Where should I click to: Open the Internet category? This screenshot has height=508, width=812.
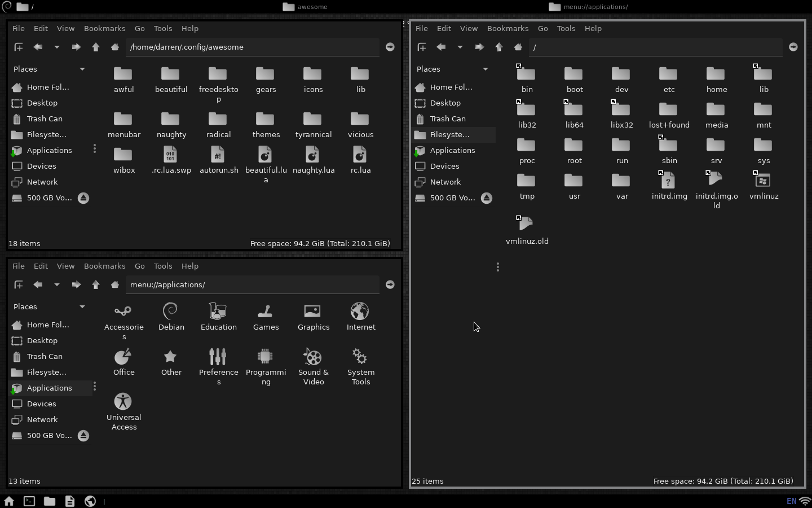click(x=361, y=317)
